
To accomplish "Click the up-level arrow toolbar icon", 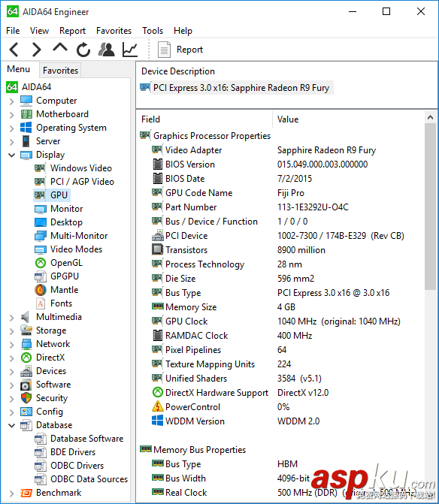I will tap(60, 48).
